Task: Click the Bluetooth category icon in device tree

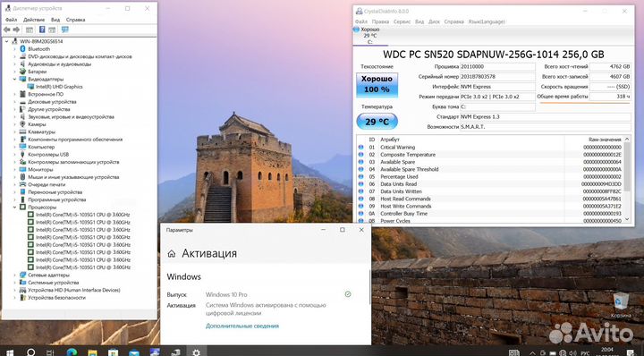Action: [x=23, y=49]
